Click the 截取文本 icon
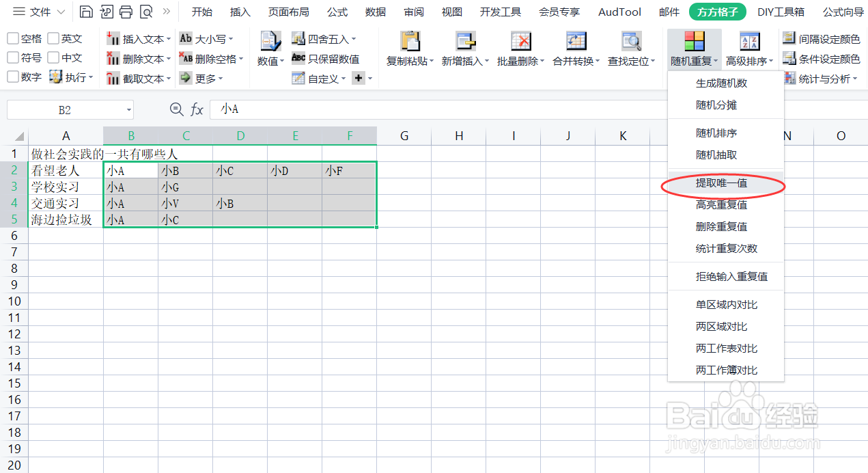 point(113,79)
